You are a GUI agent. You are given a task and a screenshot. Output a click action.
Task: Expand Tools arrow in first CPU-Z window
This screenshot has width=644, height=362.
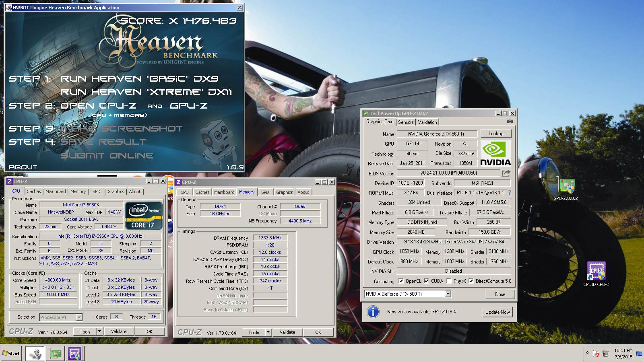point(99,331)
